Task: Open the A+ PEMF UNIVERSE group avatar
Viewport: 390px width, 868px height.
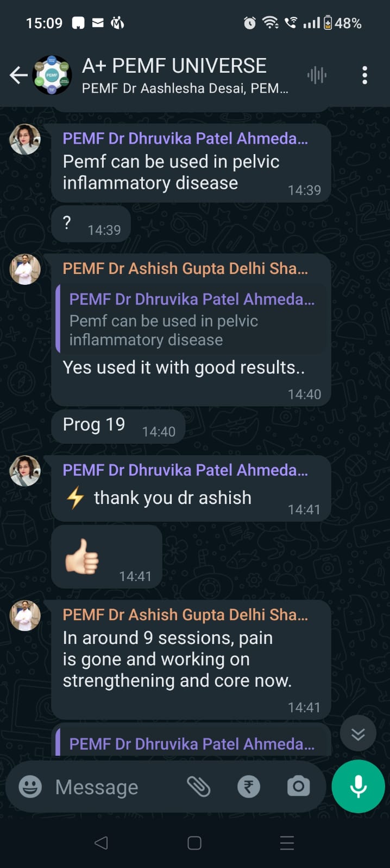Action: coord(52,75)
